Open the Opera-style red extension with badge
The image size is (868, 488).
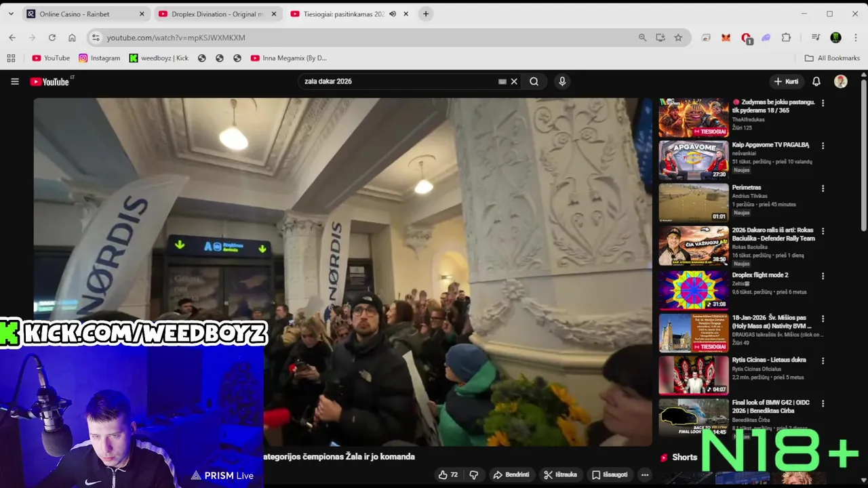[747, 38]
